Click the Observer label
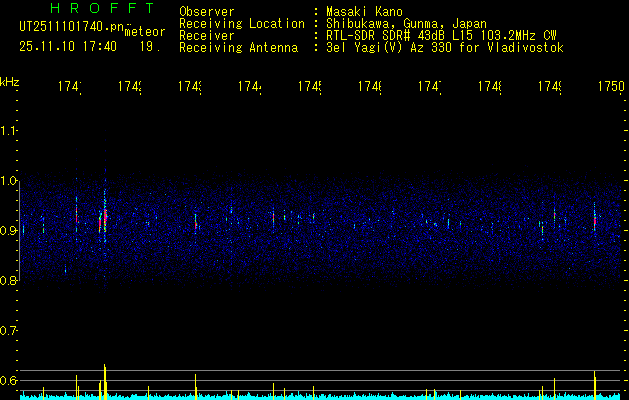This screenshot has height=400, width=629. pyautogui.click(x=207, y=12)
